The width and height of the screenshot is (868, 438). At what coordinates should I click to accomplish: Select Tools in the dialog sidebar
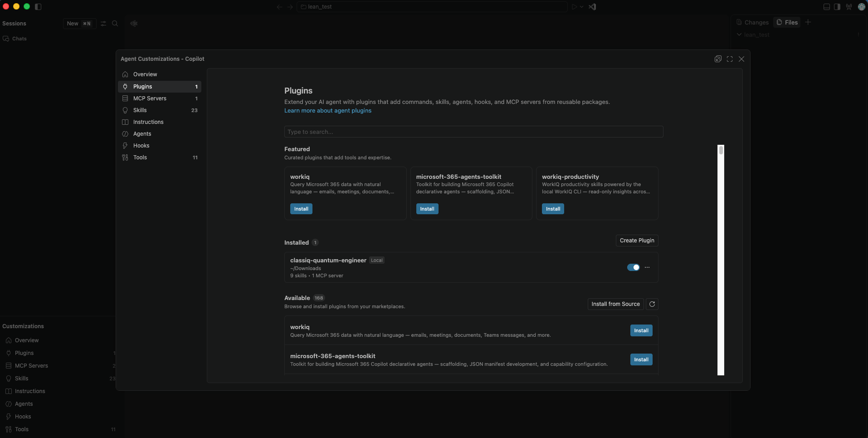pos(160,157)
